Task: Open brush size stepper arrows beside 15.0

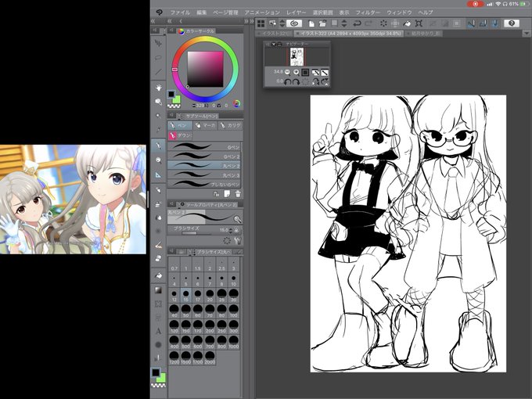Action: pyautogui.click(x=231, y=230)
